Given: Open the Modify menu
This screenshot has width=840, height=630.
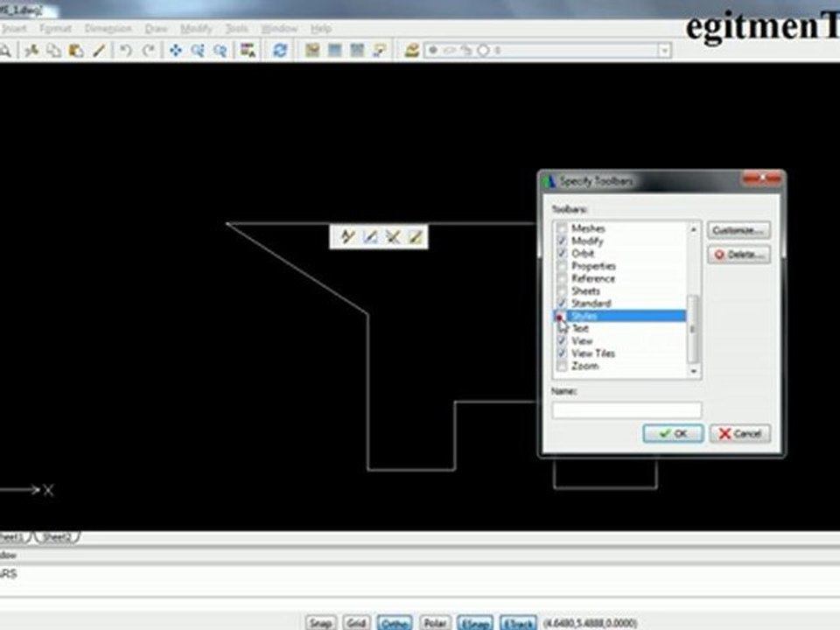Looking at the screenshot, I should [x=196, y=28].
